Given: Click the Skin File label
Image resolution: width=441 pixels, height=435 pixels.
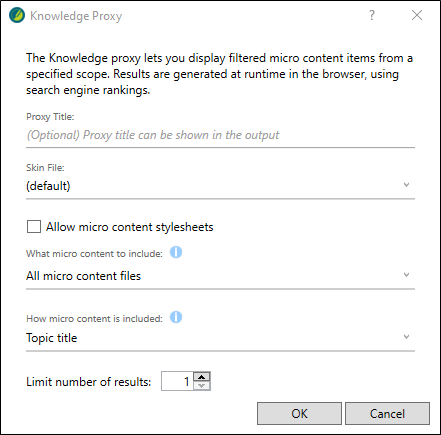Looking at the screenshot, I should point(45,167).
